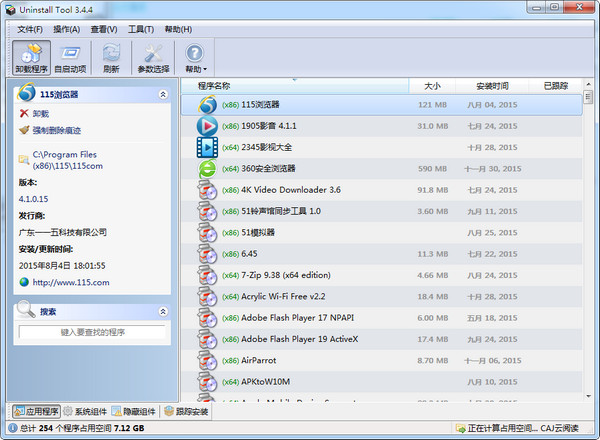Click the Acrylic Wi-Fi Free v2.2 icon
Screen dimensions: 600x440
207,297
